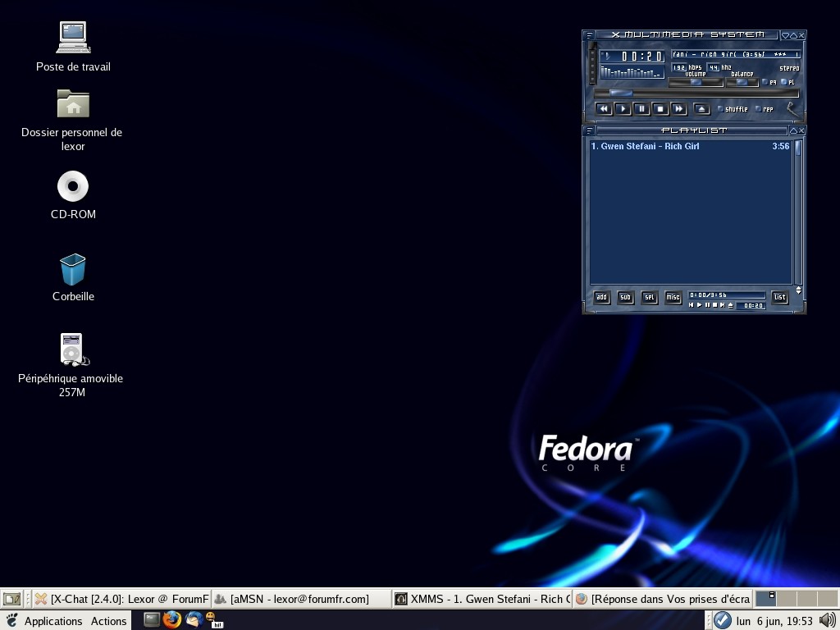
Task: Click the playlist scroll up/down arrows
Action: (799, 290)
